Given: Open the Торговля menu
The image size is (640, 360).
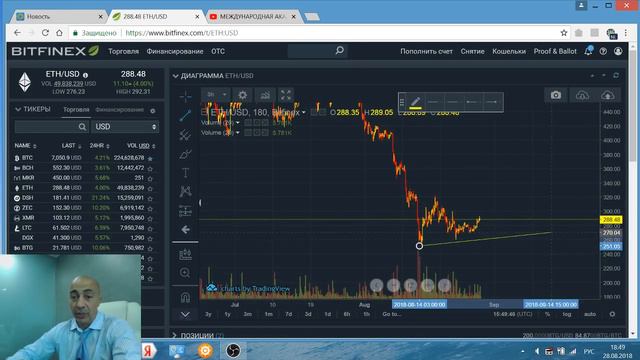Looking at the screenshot, I should (x=123, y=51).
